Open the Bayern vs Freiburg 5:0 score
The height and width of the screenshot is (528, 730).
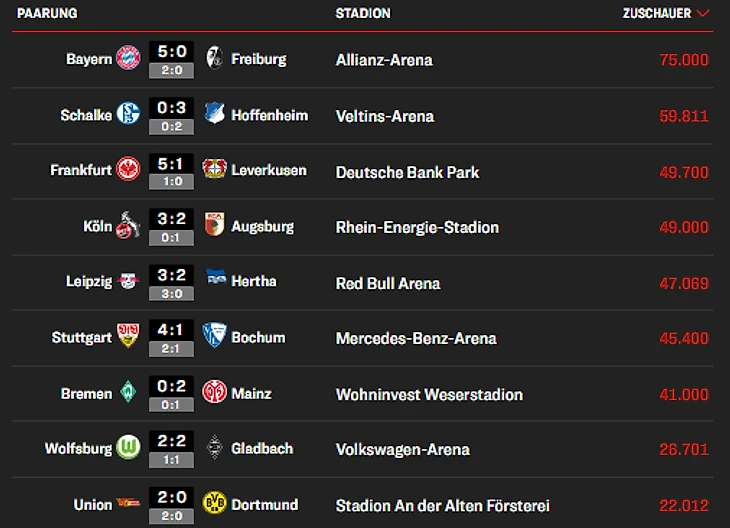click(171, 52)
